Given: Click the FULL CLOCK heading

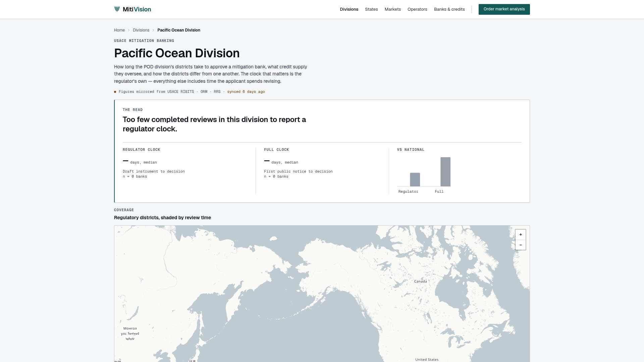Looking at the screenshot, I should point(276,150).
